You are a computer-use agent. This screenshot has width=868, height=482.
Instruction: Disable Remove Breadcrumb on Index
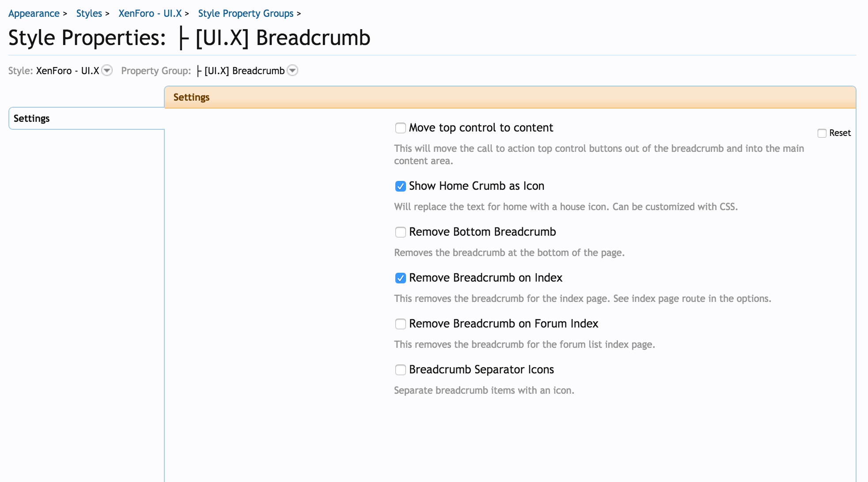pyautogui.click(x=401, y=278)
